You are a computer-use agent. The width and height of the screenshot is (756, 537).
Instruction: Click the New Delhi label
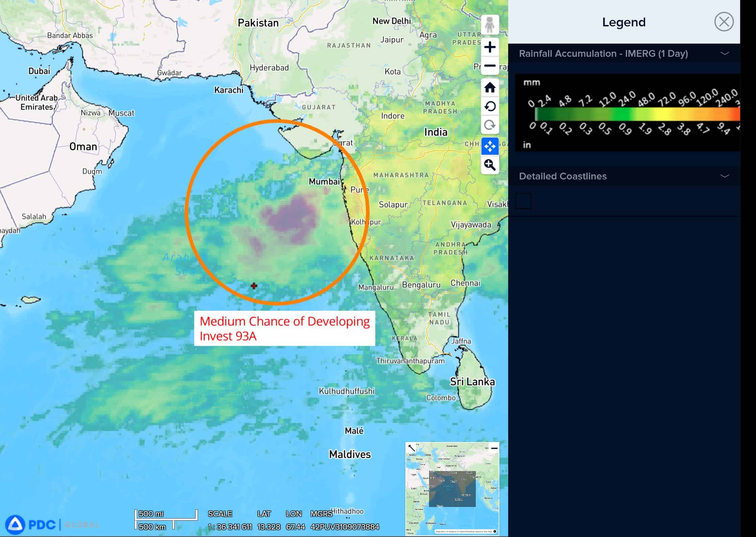click(x=392, y=21)
